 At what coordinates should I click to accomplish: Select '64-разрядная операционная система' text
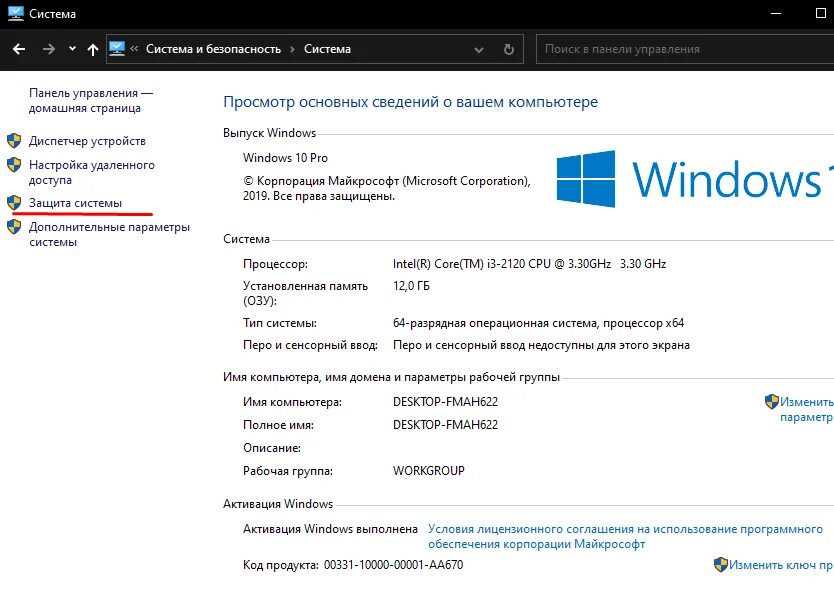(x=538, y=323)
